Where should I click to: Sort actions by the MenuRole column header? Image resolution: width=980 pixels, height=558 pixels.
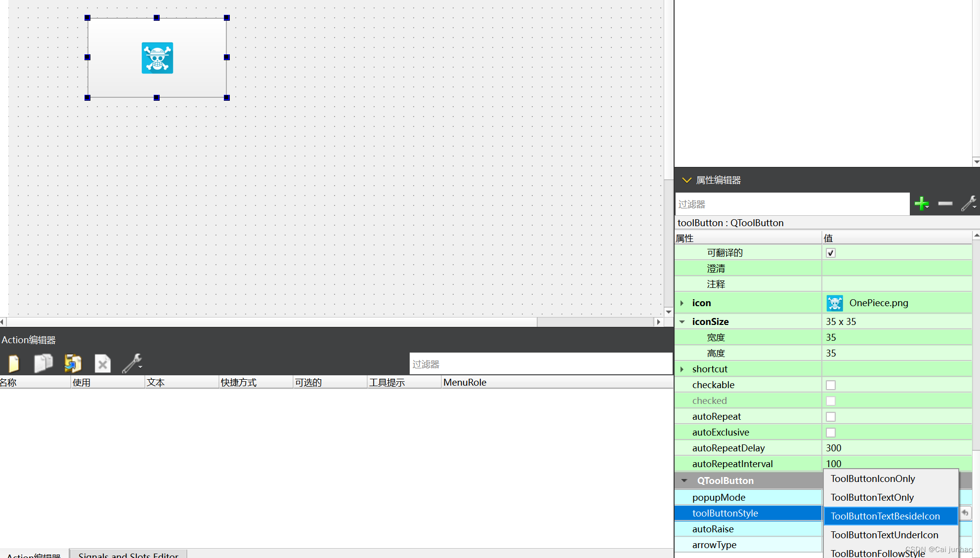pos(557,382)
